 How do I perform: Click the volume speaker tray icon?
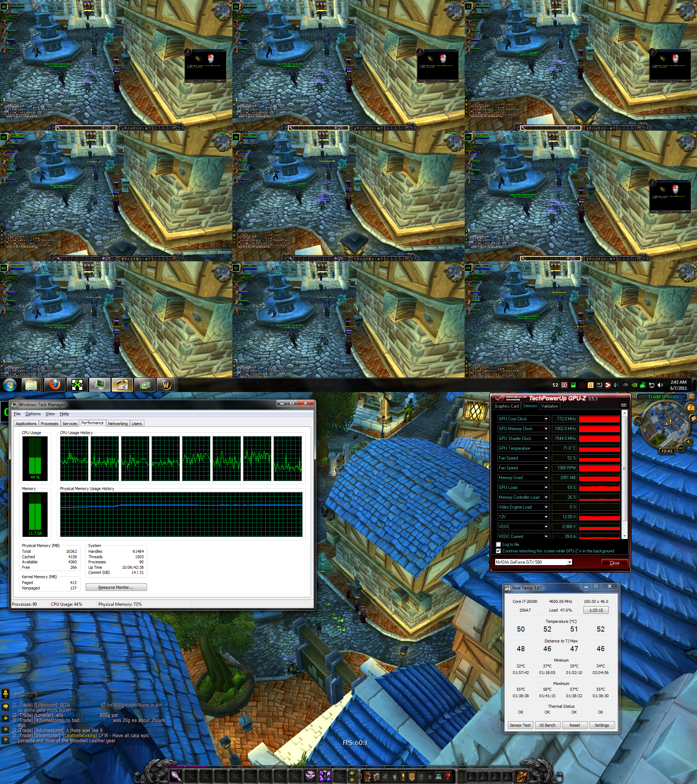point(660,385)
